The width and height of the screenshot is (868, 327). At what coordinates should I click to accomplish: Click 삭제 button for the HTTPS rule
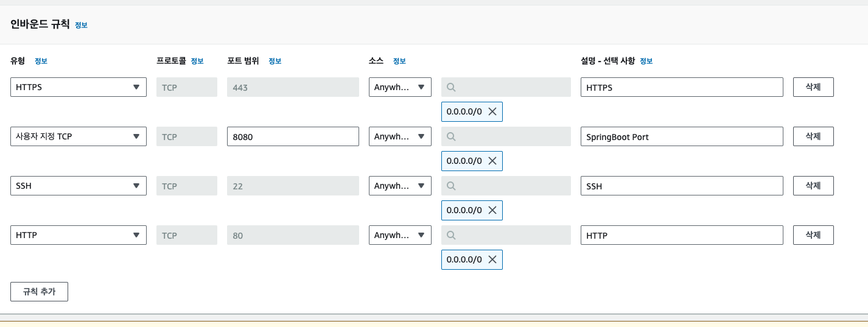point(813,87)
